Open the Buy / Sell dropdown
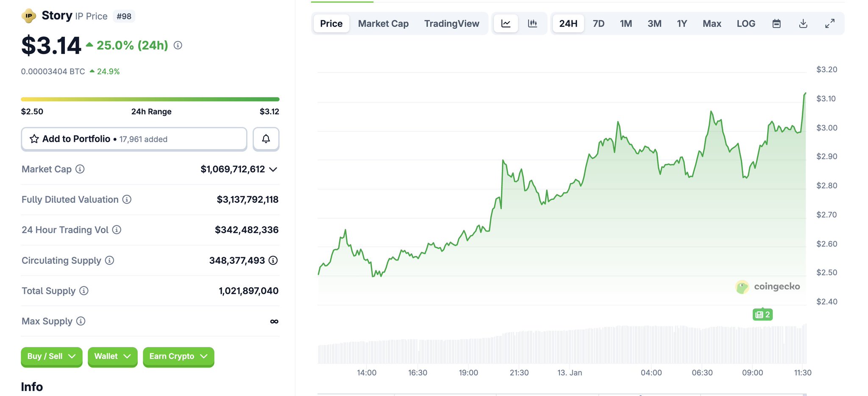 pyautogui.click(x=51, y=356)
